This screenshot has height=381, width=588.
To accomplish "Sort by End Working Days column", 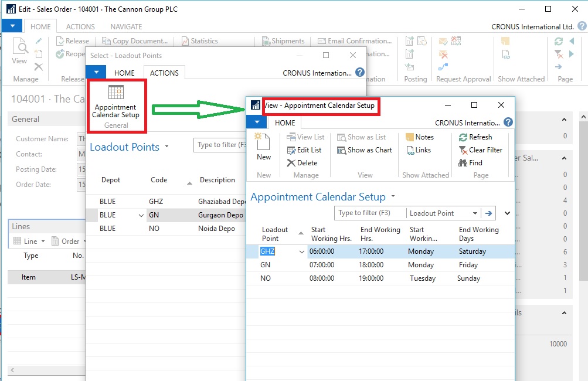I will (x=478, y=234).
